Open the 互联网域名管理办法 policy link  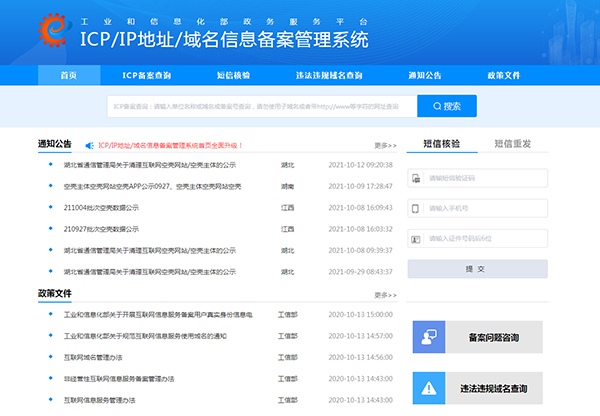[x=93, y=357]
